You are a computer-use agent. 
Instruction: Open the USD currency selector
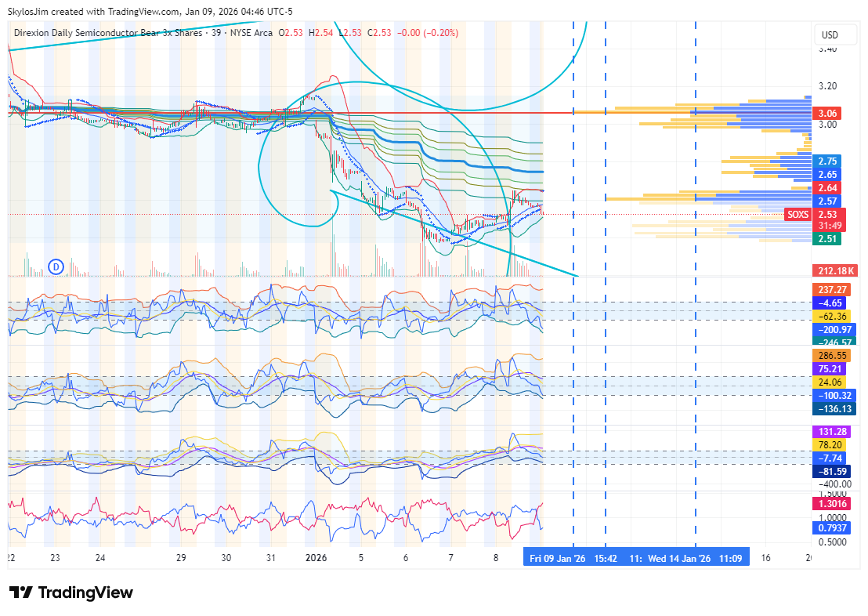pyautogui.click(x=829, y=35)
